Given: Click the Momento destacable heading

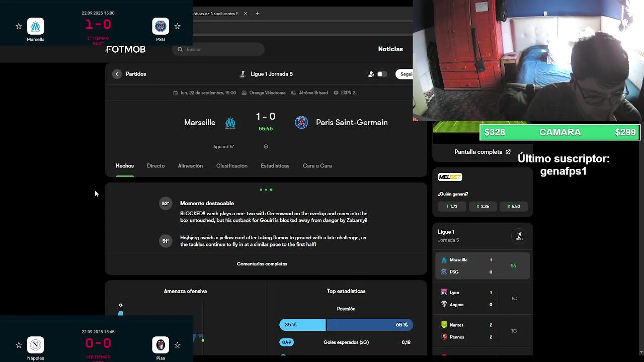Looking at the screenshot, I should click(x=207, y=203).
